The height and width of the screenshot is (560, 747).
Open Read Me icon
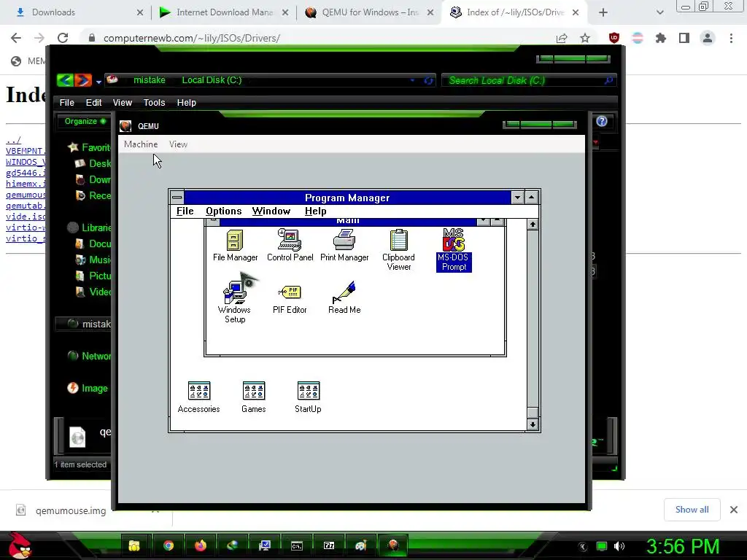[x=344, y=298]
